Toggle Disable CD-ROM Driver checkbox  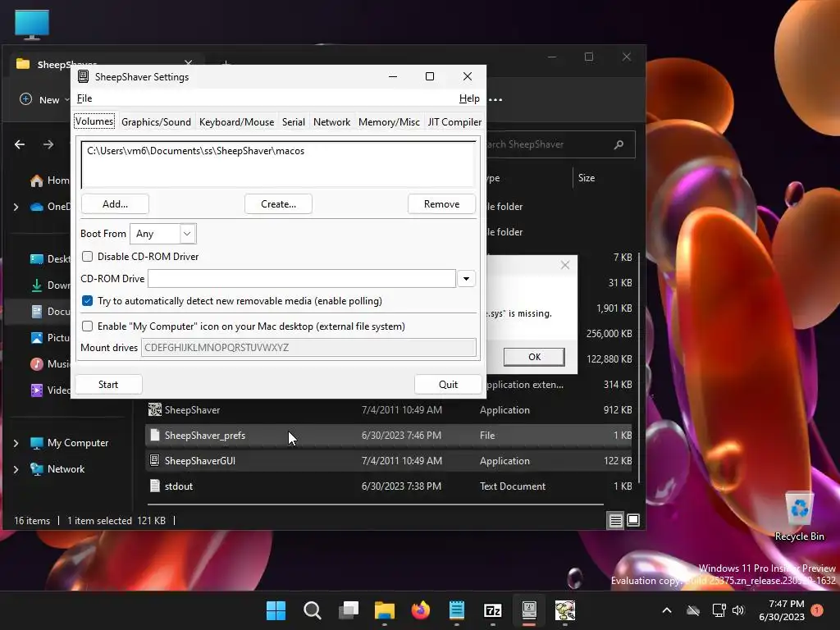click(x=87, y=257)
